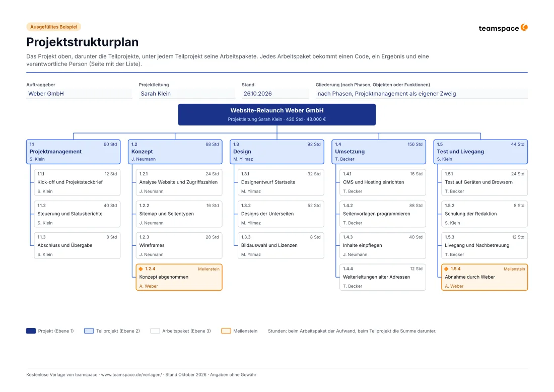Open work package Weiterleitungen alter Adressen
This screenshot has width=554, height=392.
point(383,277)
